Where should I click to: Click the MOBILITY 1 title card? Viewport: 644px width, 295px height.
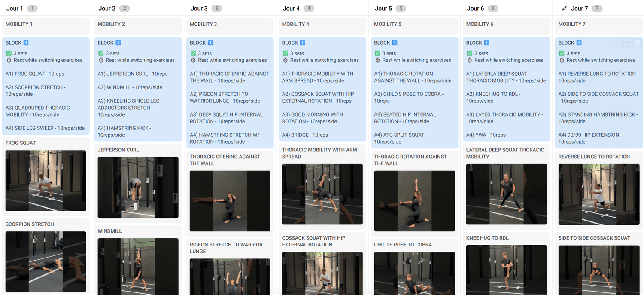click(x=46, y=26)
